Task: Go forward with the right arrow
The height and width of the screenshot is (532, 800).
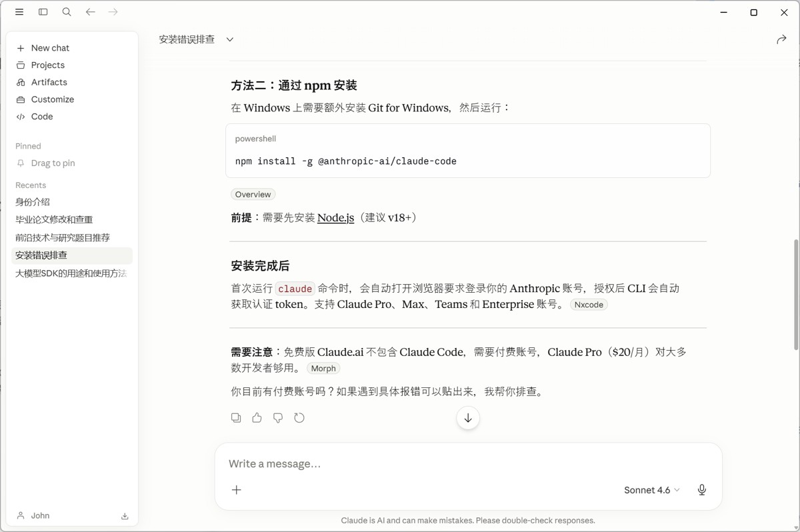Action: click(113, 12)
